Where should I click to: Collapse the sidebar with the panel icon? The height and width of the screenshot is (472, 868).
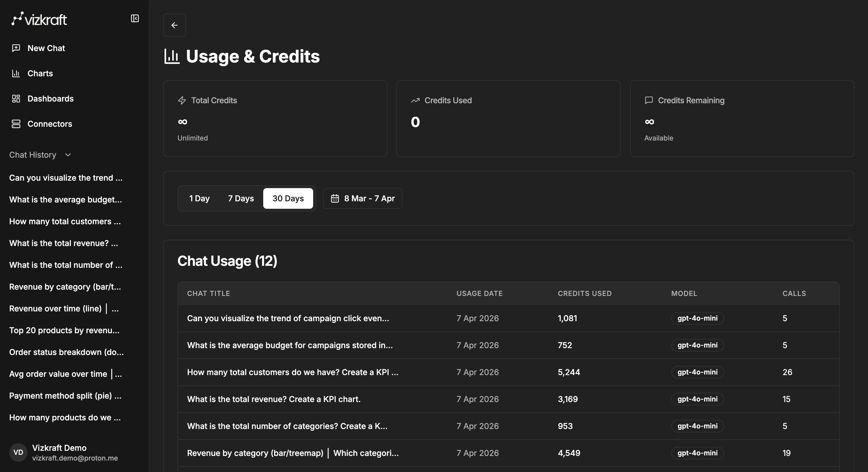(135, 18)
